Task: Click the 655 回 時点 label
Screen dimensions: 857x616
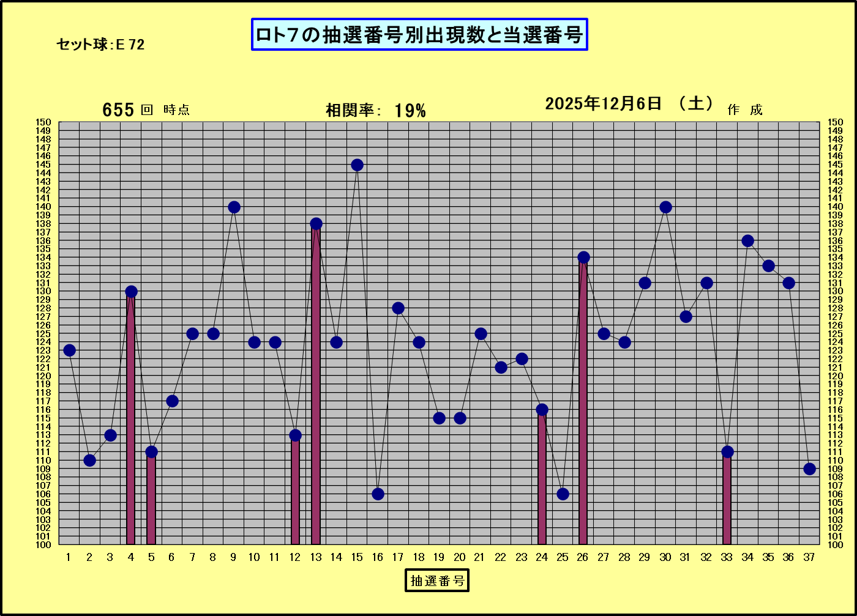Action: (146, 110)
